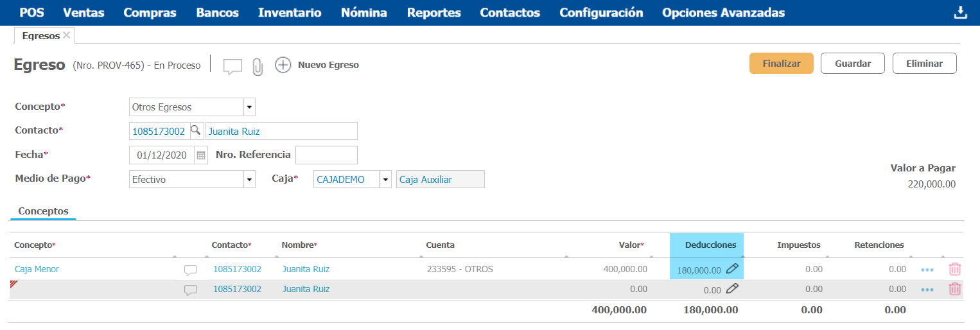This screenshot has width=980, height=330.
Task: Click the Guardar button
Action: pos(852,64)
